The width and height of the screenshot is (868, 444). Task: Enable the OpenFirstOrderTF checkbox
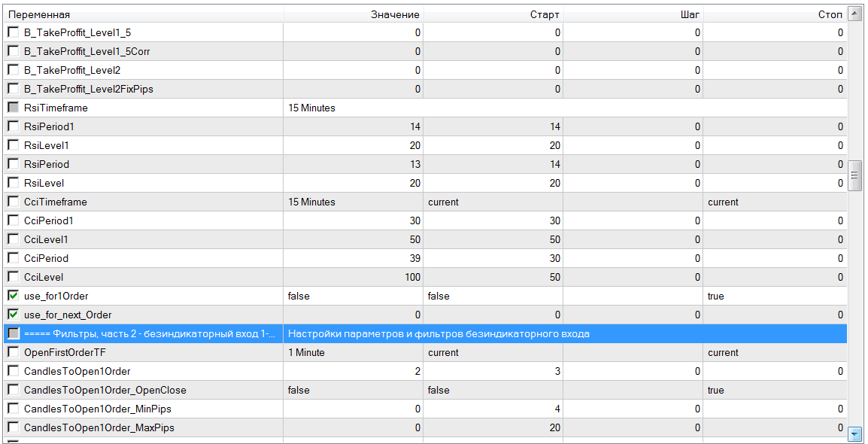point(12,353)
